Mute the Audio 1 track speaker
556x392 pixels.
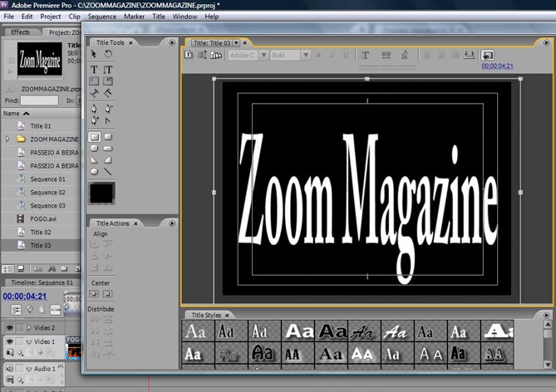point(9,368)
